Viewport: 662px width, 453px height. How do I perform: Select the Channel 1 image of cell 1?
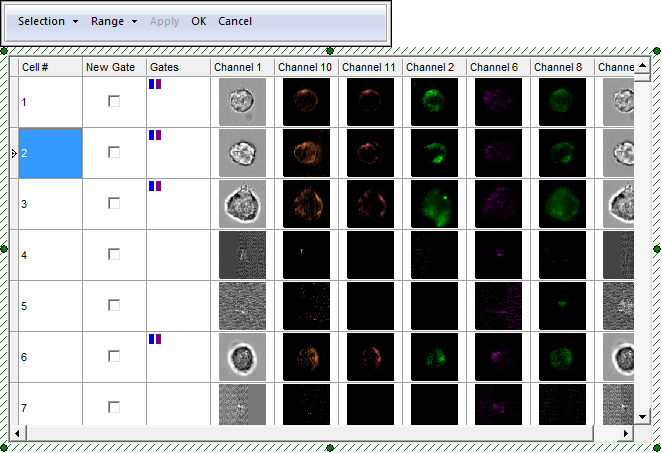click(242, 102)
